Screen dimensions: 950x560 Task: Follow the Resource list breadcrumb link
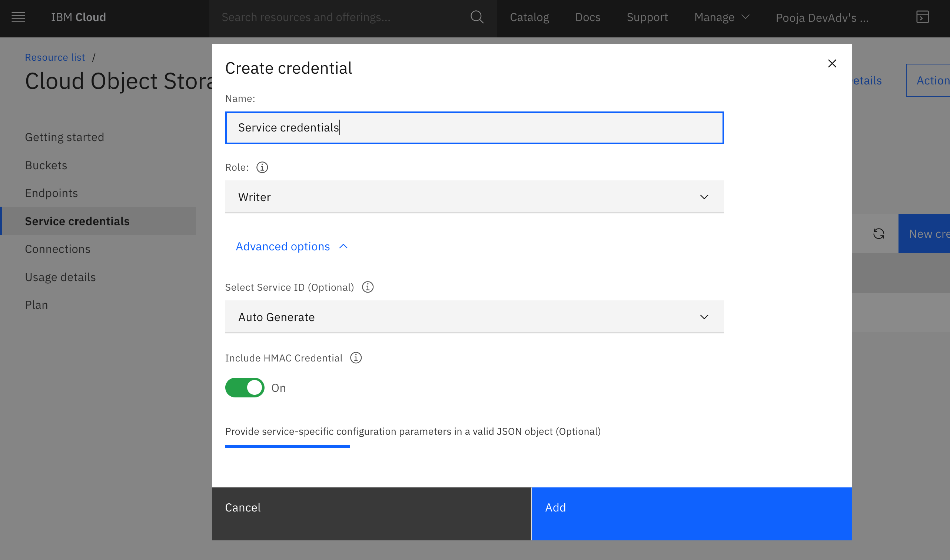[55, 57]
